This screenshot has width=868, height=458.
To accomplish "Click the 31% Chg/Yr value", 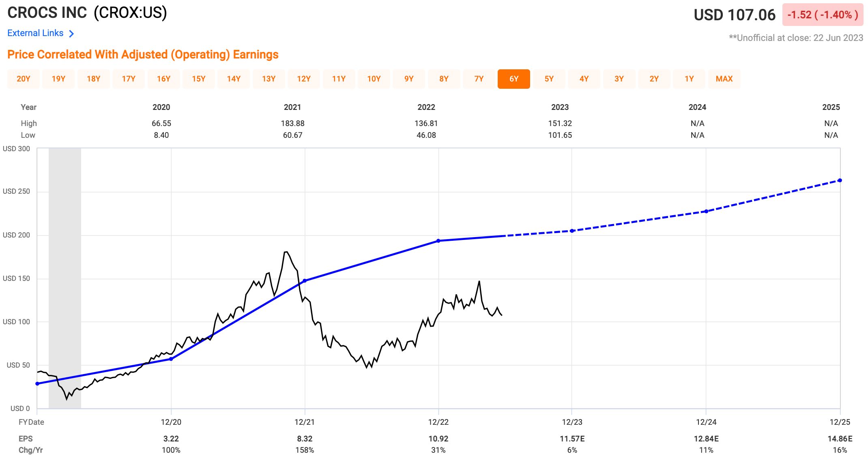I will pyautogui.click(x=438, y=450).
